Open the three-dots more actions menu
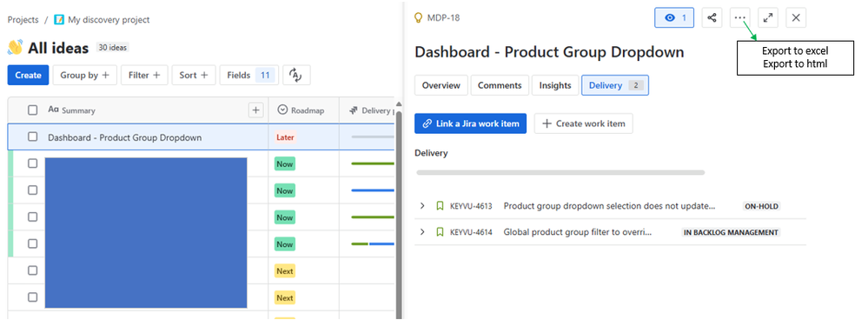Viewport: 868px width, 320px height. (740, 17)
